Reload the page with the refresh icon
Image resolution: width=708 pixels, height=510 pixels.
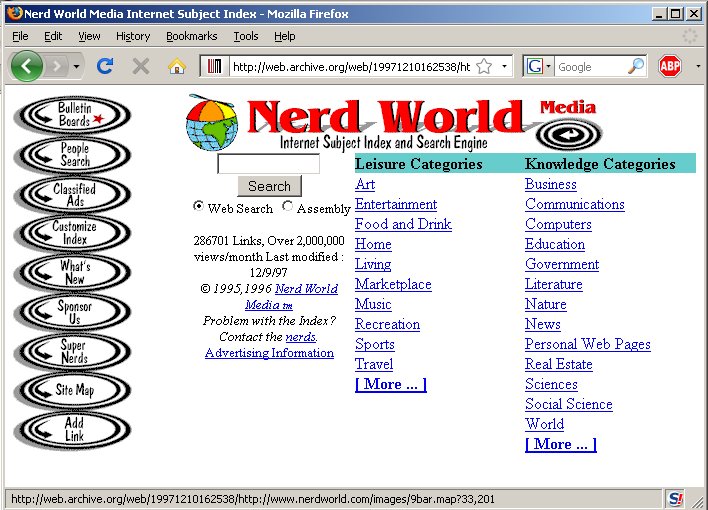(x=105, y=66)
